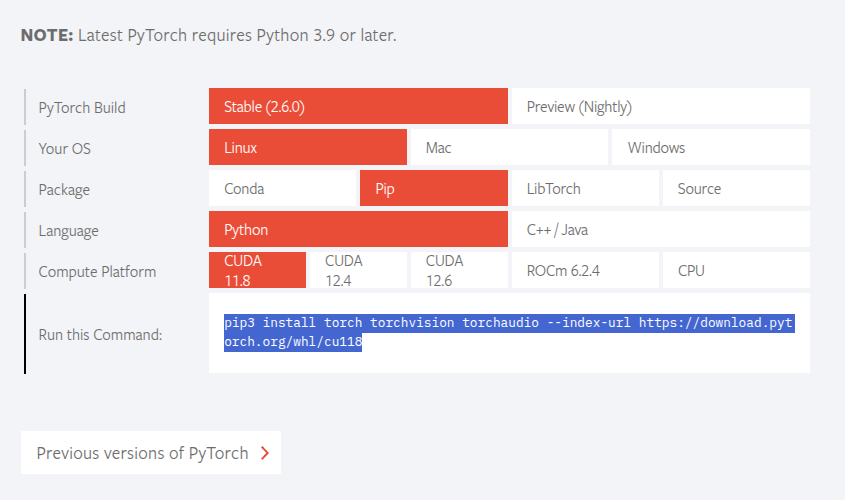Click the Your OS row label

click(x=65, y=149)
